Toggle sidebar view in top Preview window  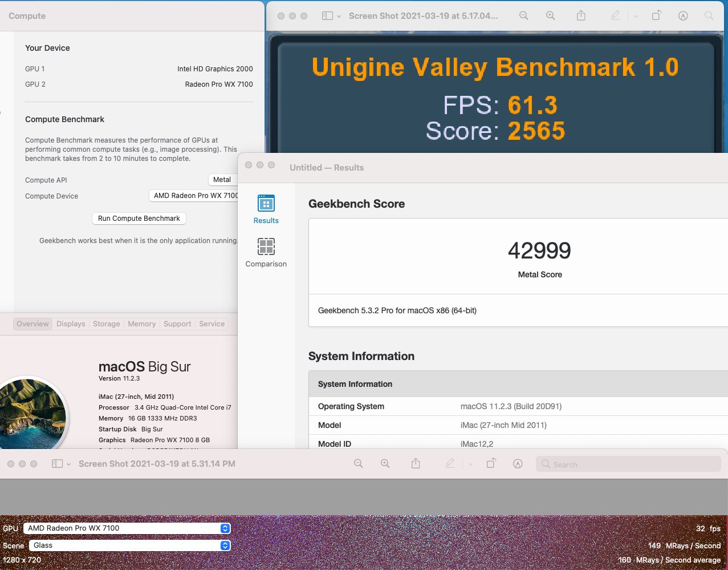327,16
